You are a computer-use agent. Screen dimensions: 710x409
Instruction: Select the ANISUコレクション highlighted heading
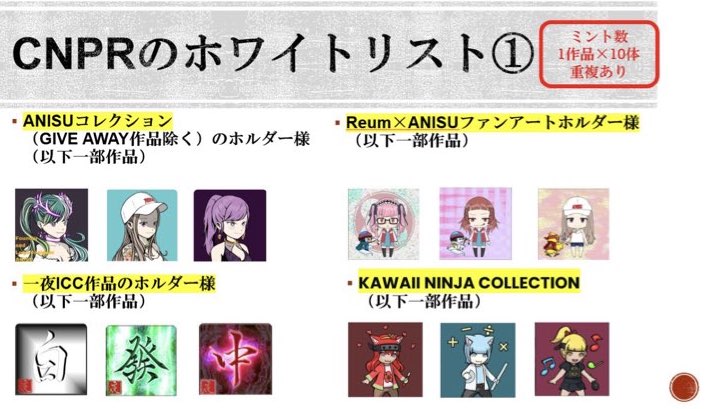pyautogui.click(x=97, y=121)
